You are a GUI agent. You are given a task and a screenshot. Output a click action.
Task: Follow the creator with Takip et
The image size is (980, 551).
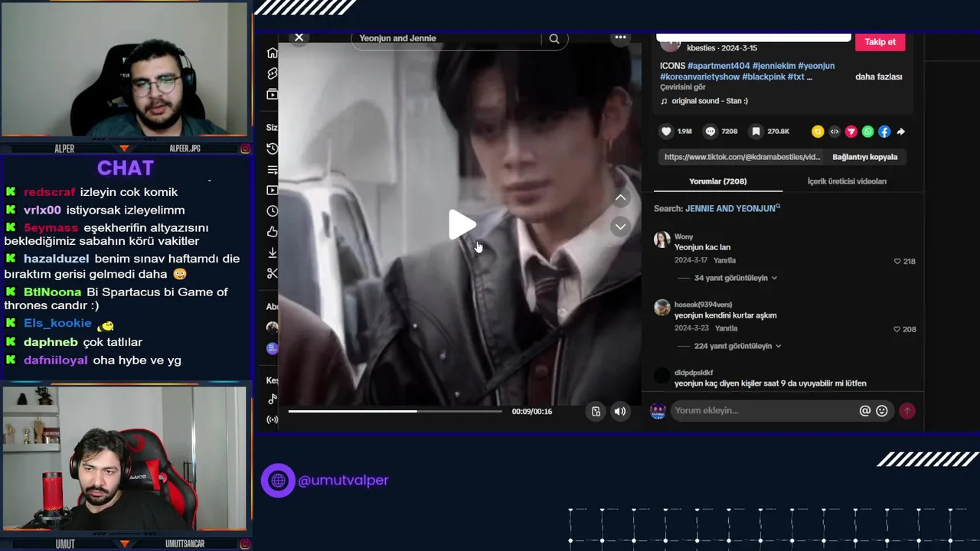(880, 42)
